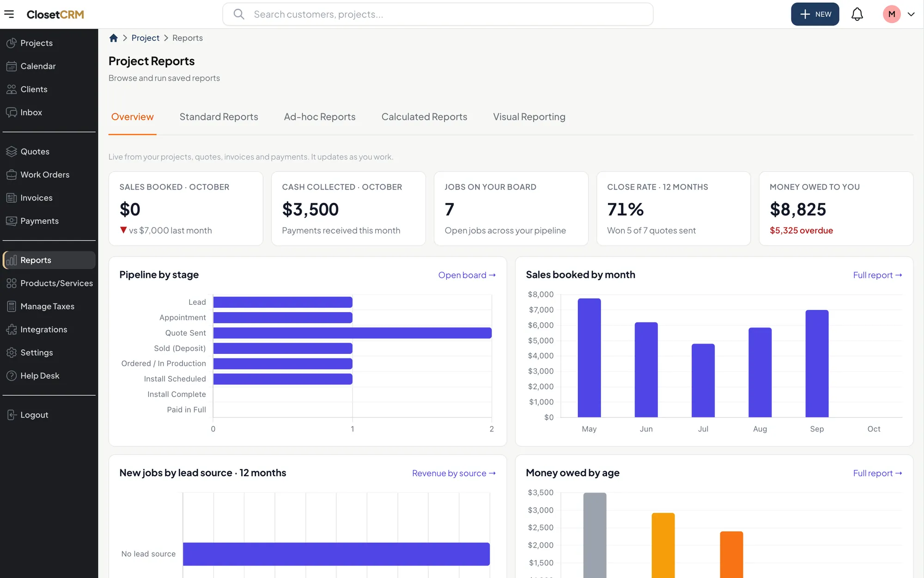Click the May sales bar
This screenshot has height=578, width=924.
click(x=589, y=358)
